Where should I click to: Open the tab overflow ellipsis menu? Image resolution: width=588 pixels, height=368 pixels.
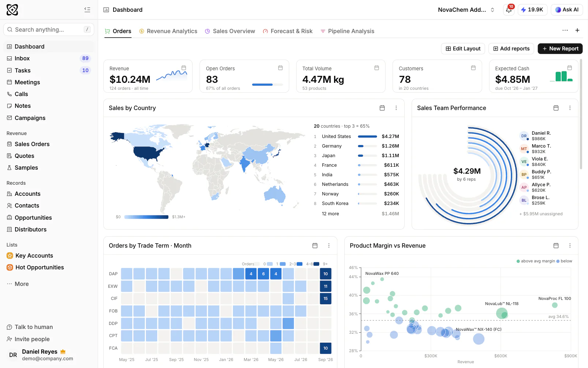565,31
